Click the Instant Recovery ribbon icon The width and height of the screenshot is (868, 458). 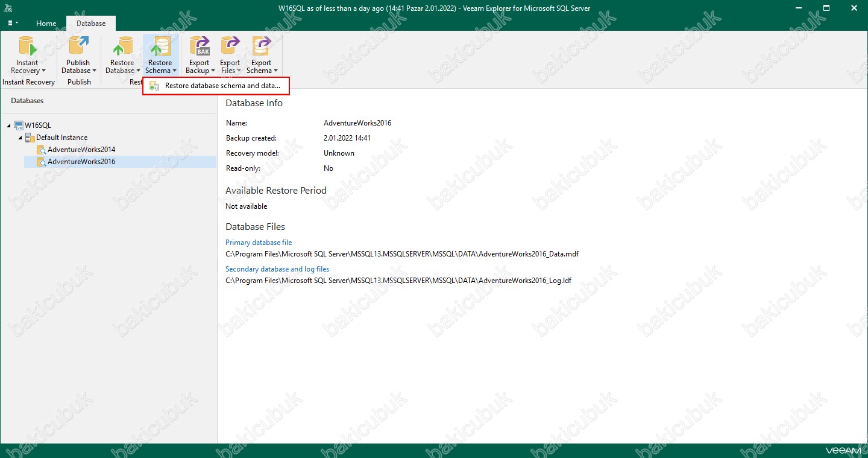pos(27,47)
